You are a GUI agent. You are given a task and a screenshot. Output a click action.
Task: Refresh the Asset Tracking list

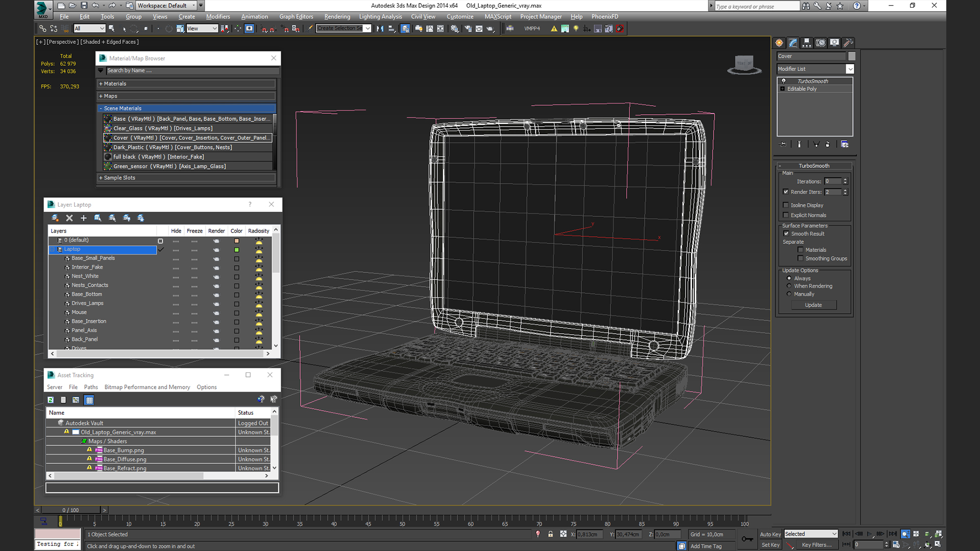[51, 400]
